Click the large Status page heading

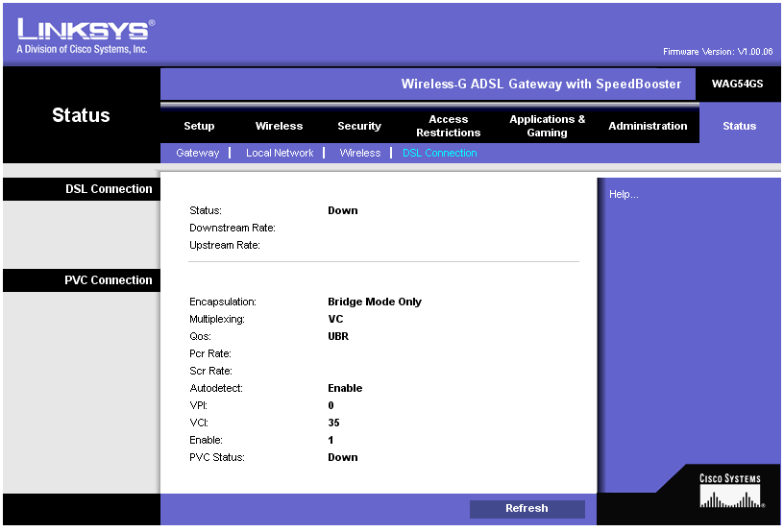[81, 115]
